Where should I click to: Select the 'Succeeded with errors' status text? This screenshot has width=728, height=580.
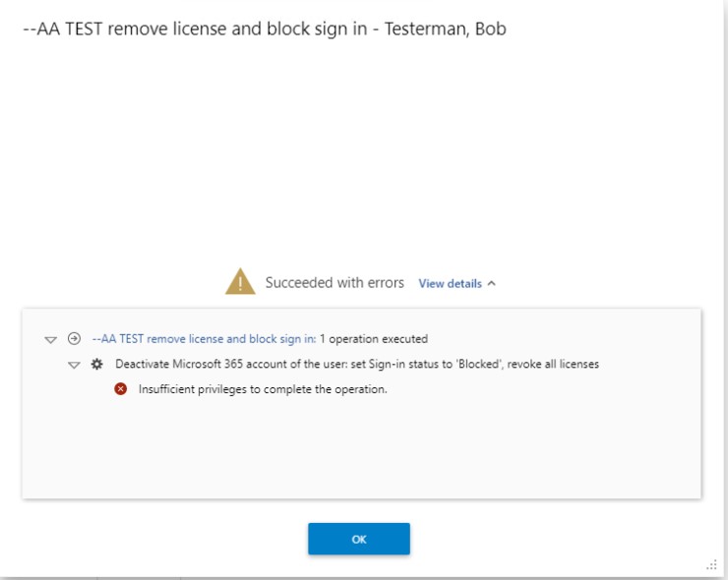334,282
